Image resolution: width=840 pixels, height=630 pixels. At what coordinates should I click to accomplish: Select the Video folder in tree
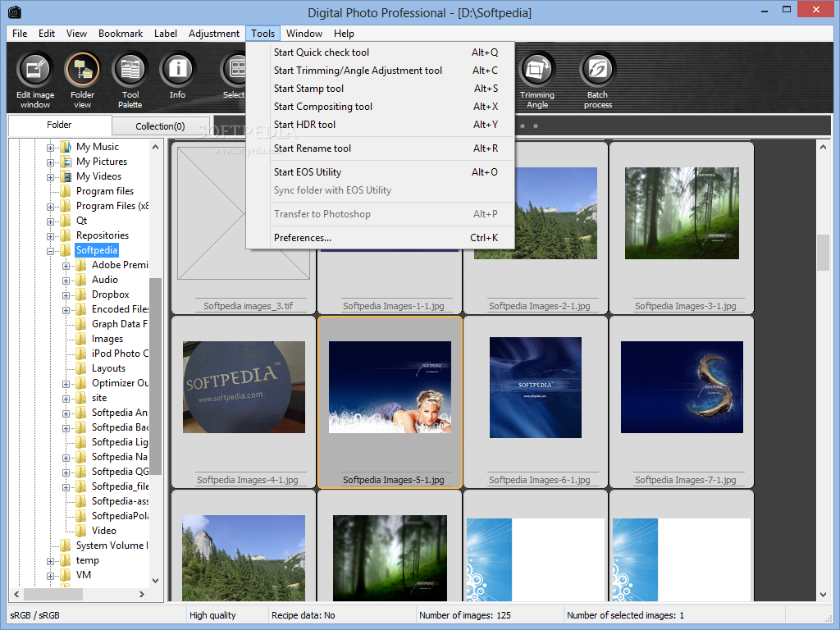coord(104,531)
